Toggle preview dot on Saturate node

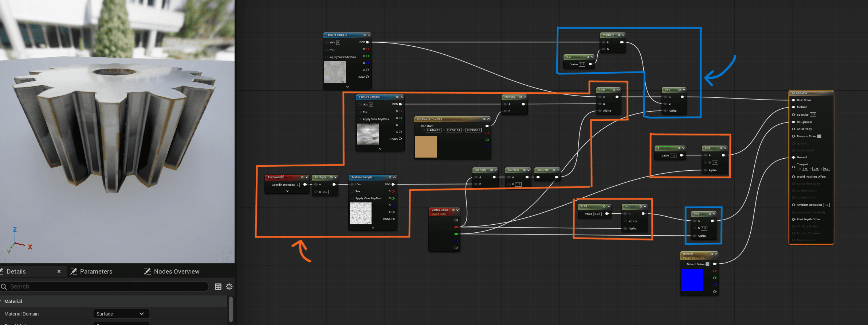554,170
